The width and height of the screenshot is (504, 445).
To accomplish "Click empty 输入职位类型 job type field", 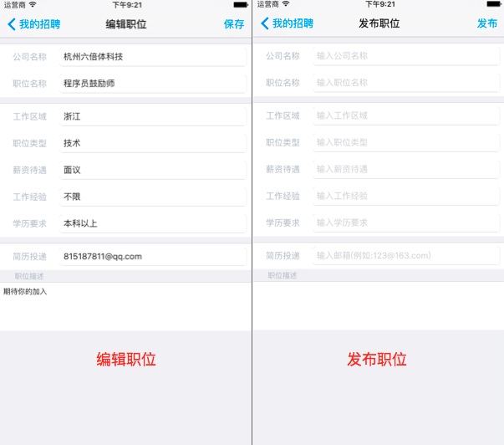I will click(x=405, y=142).
